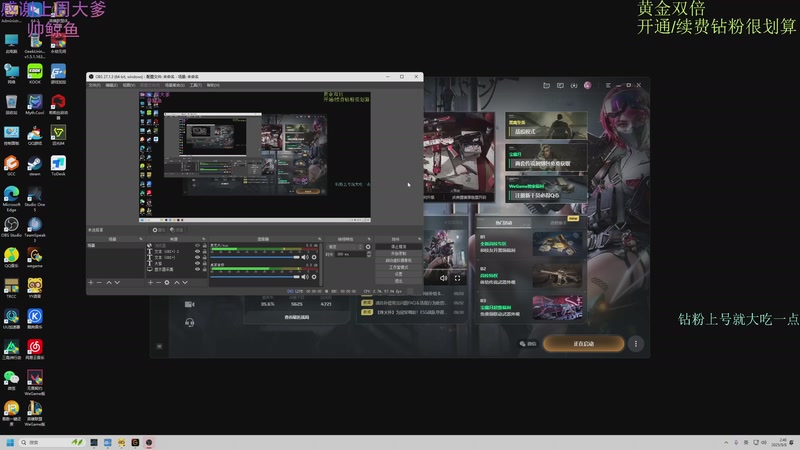The width and height of the screenshot is (800, 450).
Task: Open folder icon in launcher title bar
Action: pyautogui.click(x=546, y=85)
